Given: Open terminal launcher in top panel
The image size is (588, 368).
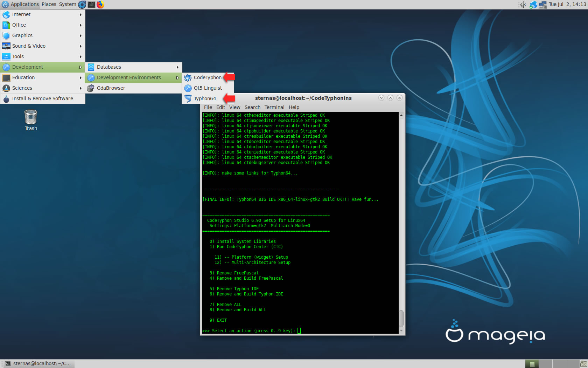Looking at the screenshot, I should pyautogui.click(x=91, y=5).
